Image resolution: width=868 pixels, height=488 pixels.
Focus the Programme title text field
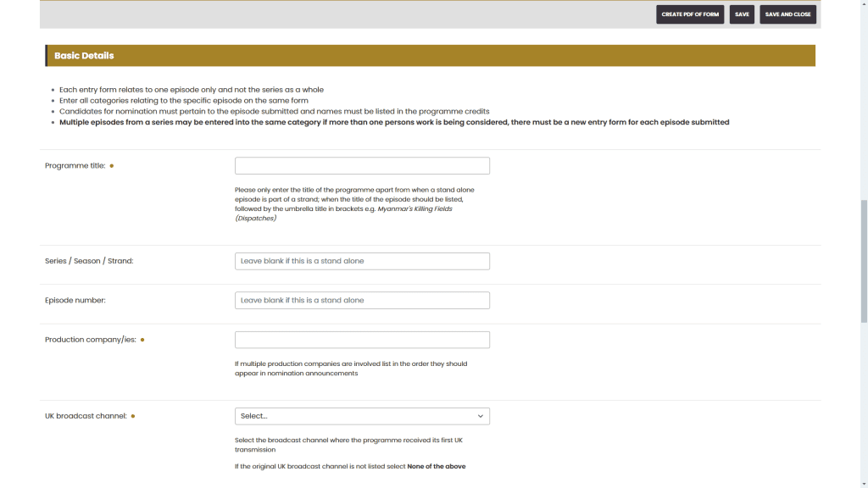pos(362,166)
